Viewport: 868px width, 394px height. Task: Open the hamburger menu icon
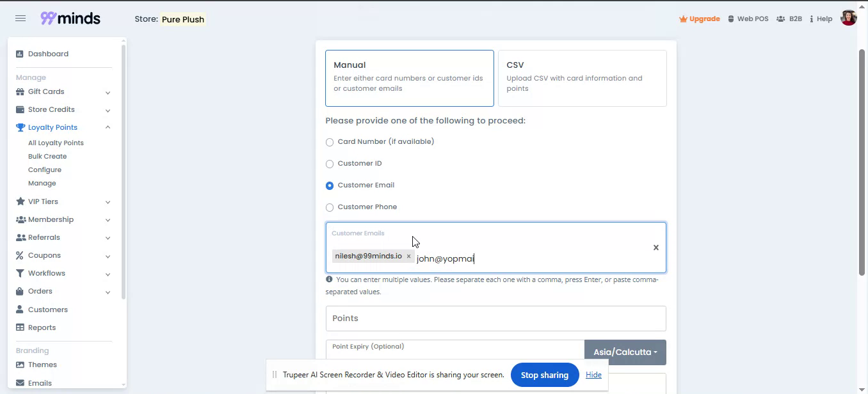click(20, 19)
